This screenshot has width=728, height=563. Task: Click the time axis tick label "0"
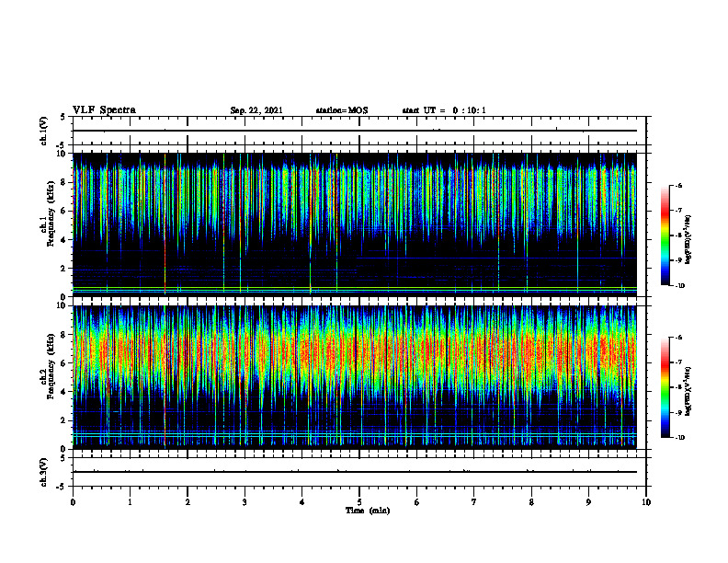[x=73, y=502]
